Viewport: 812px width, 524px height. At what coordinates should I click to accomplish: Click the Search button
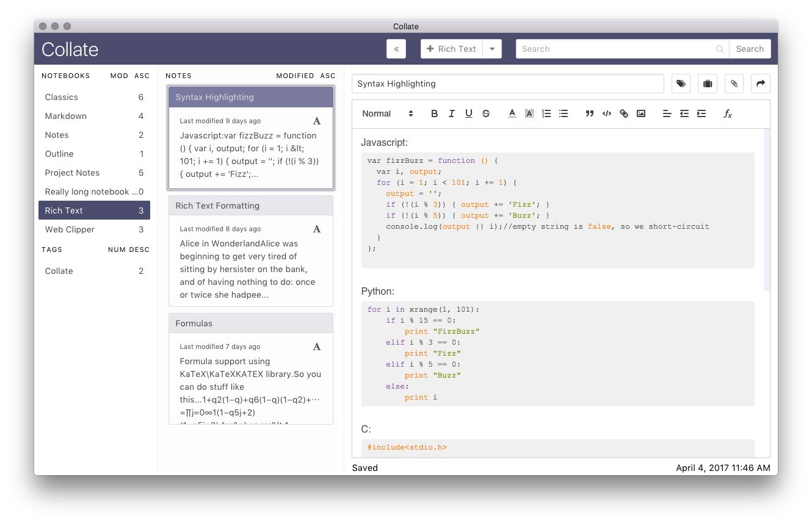(750, 49)
